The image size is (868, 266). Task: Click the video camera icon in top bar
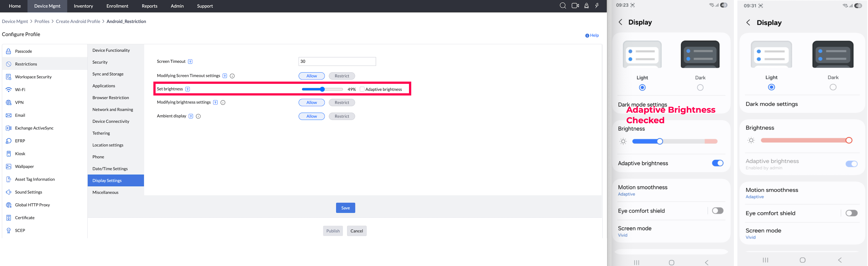[575, 6]
